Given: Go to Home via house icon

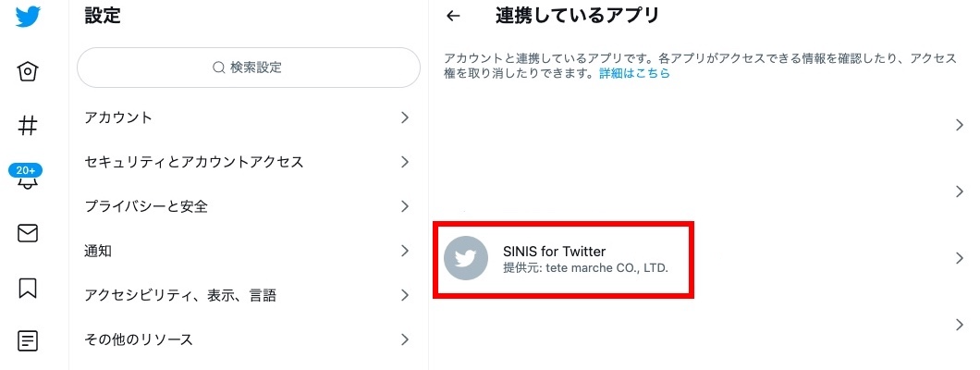Looking at the screenshot, I should (28, 72).
